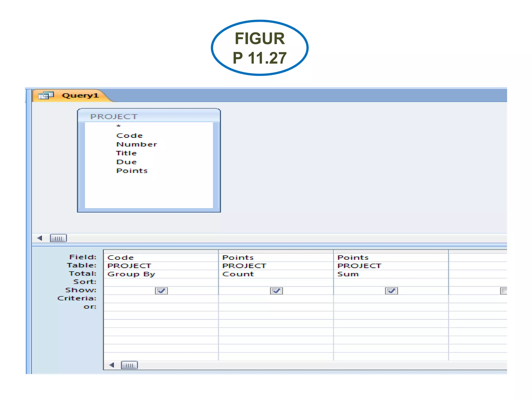Viewport: 532px width, 399px height.
Task: Select the Number field in PROJECT table
Action: 137,144
